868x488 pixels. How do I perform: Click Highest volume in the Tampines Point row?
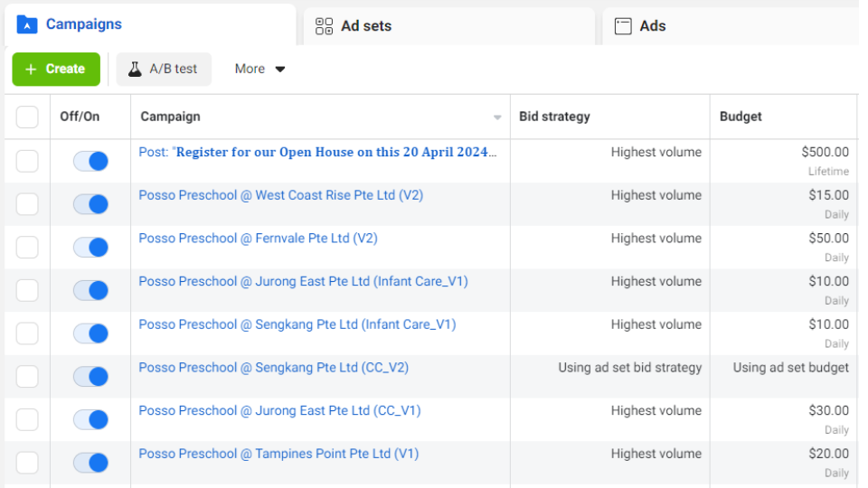tap(656, 455)
